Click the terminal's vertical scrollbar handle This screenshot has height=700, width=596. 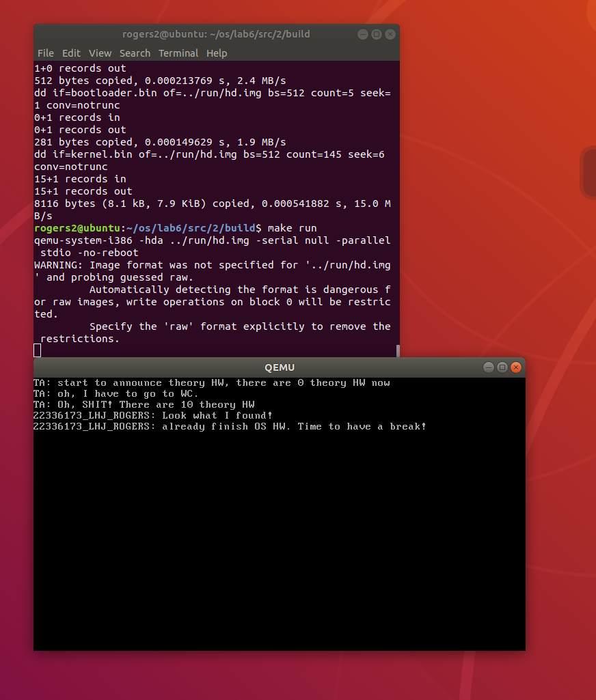coord(398,350)
